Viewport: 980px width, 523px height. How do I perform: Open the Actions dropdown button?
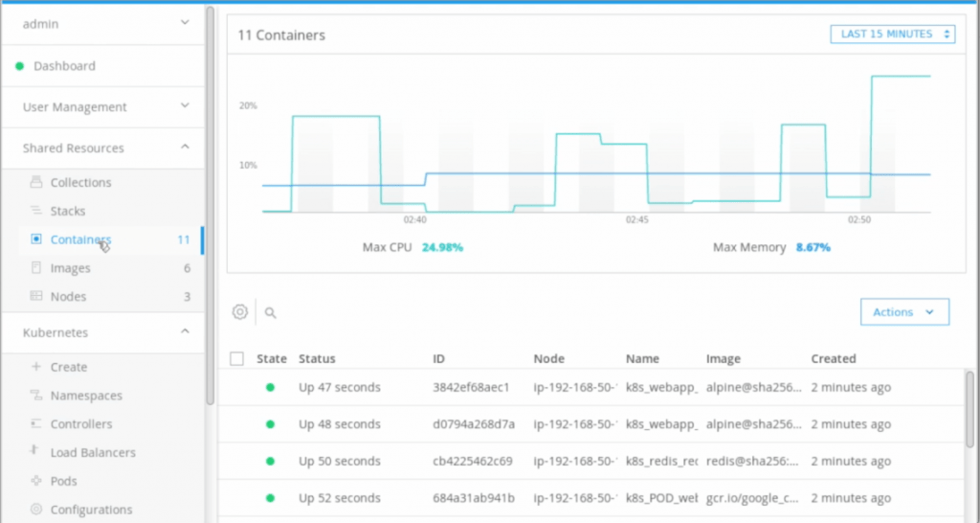[904, 311]
